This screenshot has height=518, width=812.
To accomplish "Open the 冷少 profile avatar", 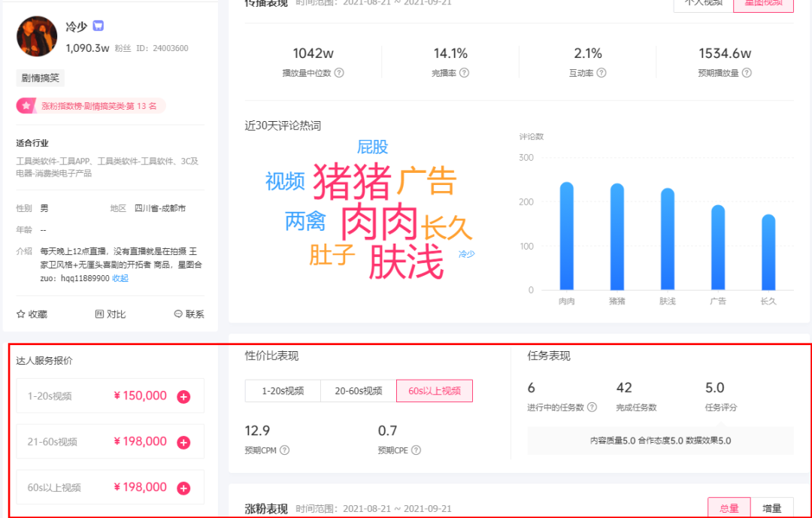I will coord(37,36).
